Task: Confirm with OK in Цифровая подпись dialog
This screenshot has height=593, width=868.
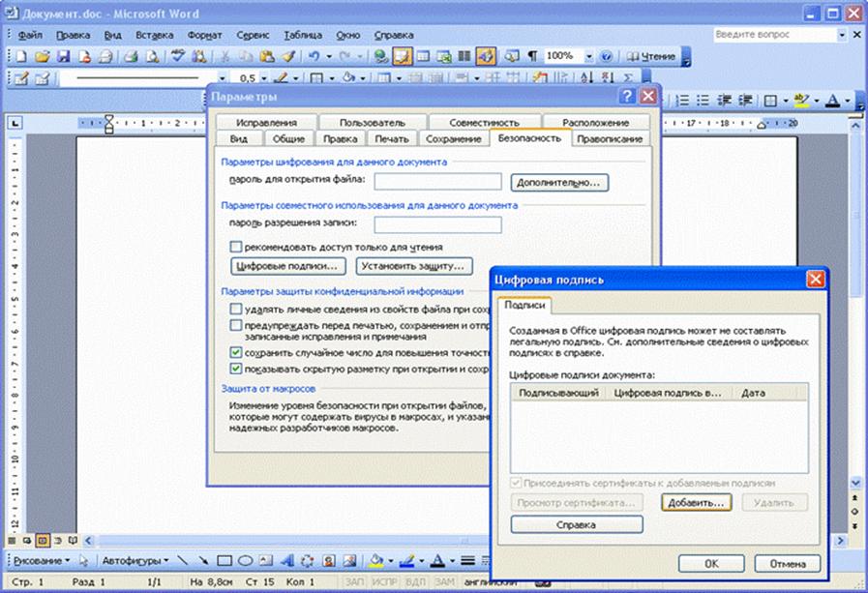Action: (711, 564)
